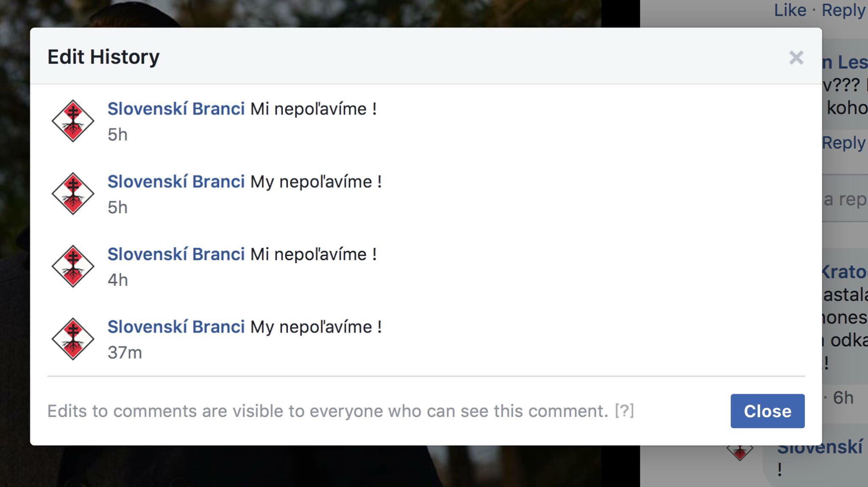Image resolution: width=868 pixels, height=487 pixels.
Task: Click avatar beside the 5h "Mi nepoľavíme" edit
Action: point(73,121)
